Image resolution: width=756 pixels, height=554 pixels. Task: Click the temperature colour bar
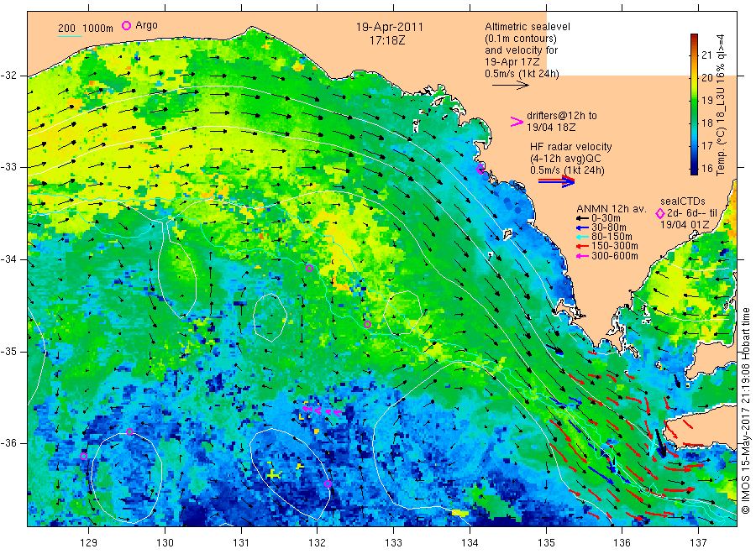tap(694, 104)
